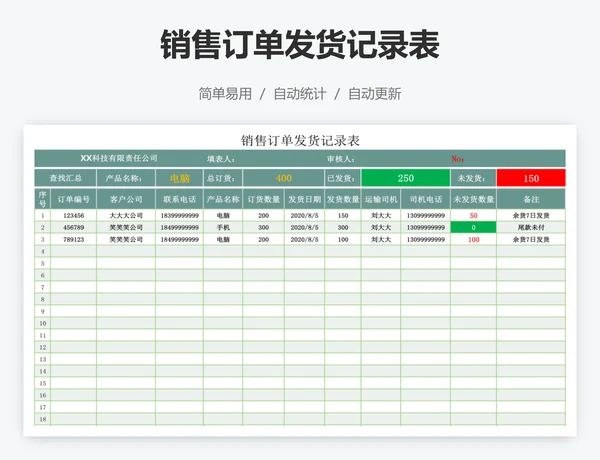Select the total order value 400
The width and height of the screenshot is (600, 460).
284,178
